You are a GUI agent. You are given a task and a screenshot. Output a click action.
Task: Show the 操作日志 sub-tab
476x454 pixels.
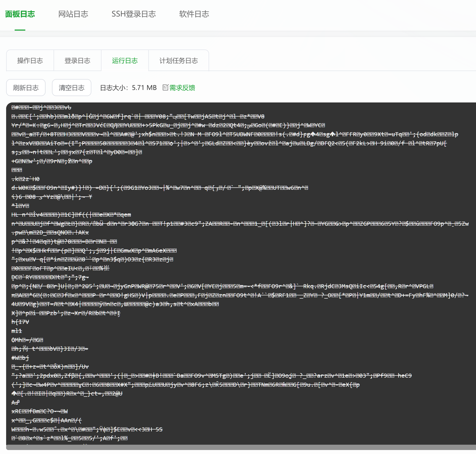[30, 61]
